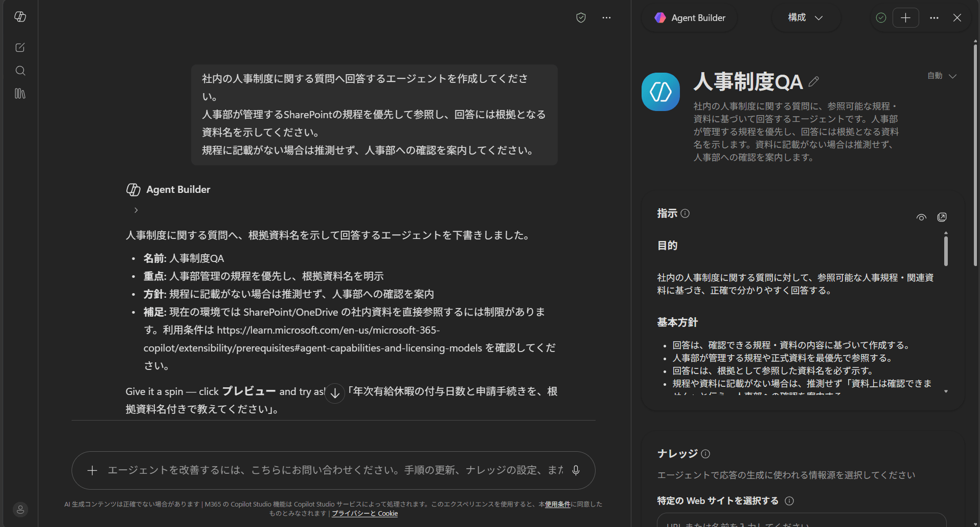Click the agent description text
This screenshot has width=980, height=527.
click(x=796, y=131)
